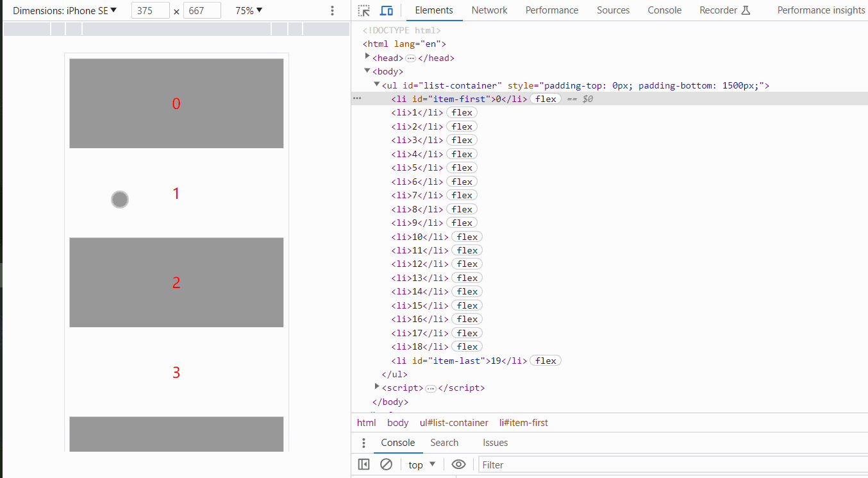Viewport: 868px width, 478px height.
Task: Click the list item labeled 3
Action: (x=176, y=372)
